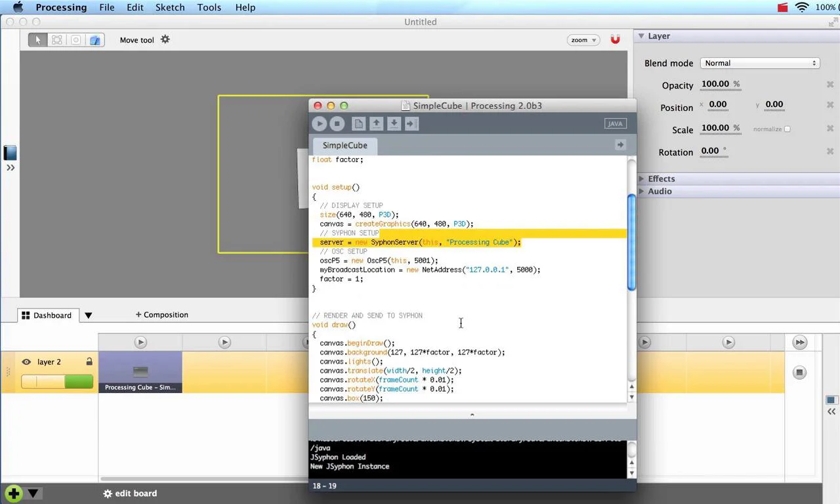Click the Position y value field
Viewport: 840px width, 504px height.
(774, 104)
